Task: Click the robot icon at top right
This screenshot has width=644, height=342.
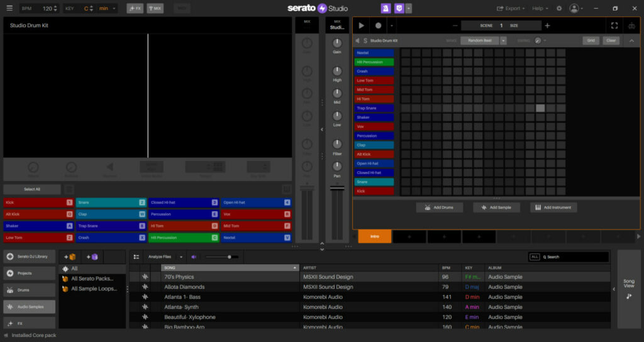Action: [631, 25]
